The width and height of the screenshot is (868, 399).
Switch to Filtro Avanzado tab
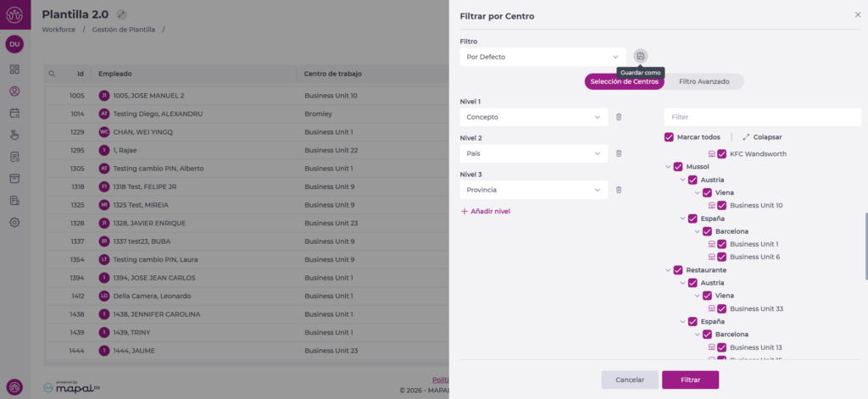click(x=704, y=81)
